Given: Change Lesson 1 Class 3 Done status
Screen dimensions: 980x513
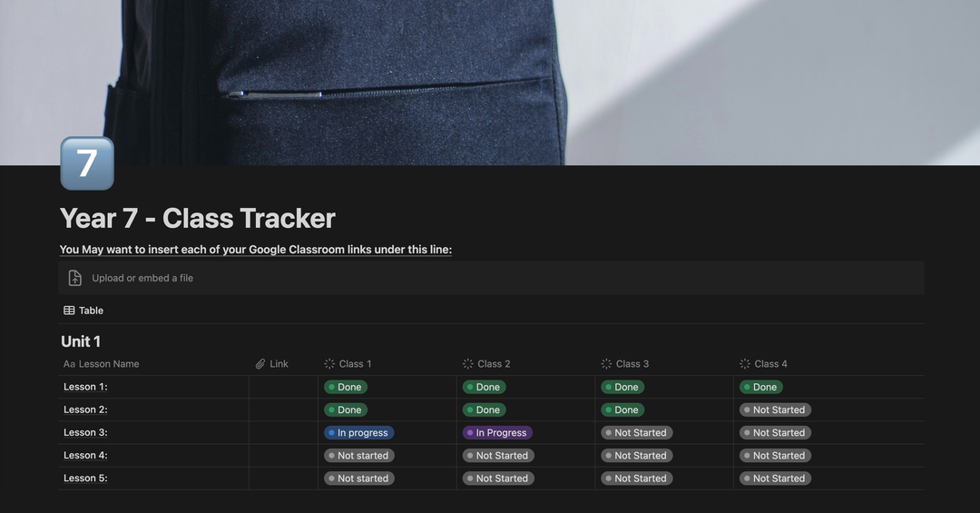Looking at the screenshot, I should [622, 387].
